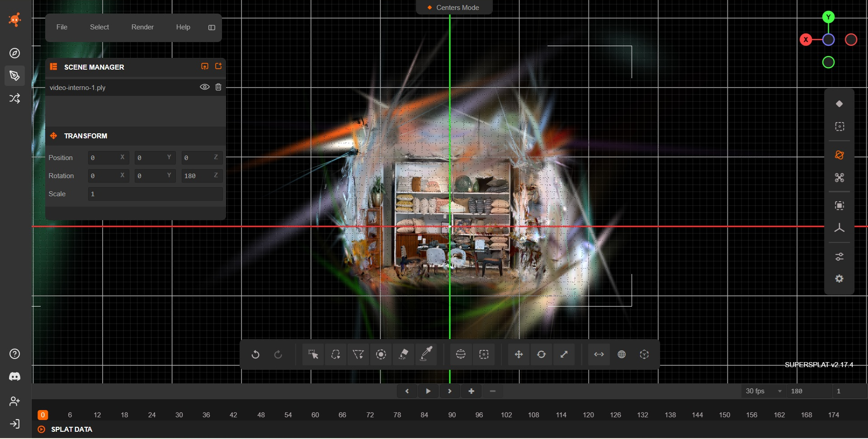Click the Y axis on view gizmo
The width and height of the screenshot is (868, 439).
pos(828,17)
